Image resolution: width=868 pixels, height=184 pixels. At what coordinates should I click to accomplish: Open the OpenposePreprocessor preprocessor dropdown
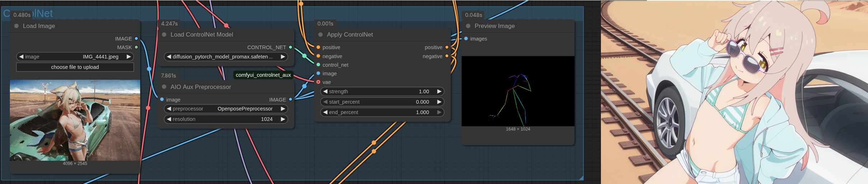226,109
